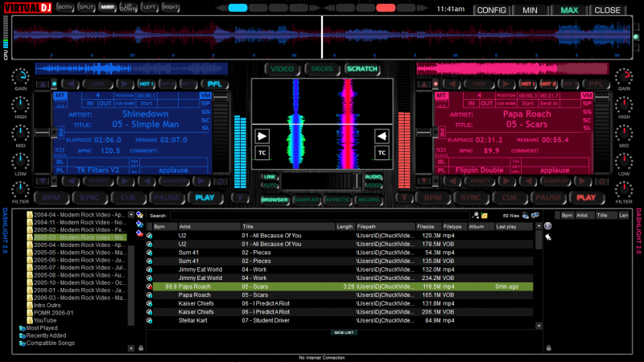Click left deck pitch up arrow
This screenshot has height=362, width=644.
click(x=43, y=84)
